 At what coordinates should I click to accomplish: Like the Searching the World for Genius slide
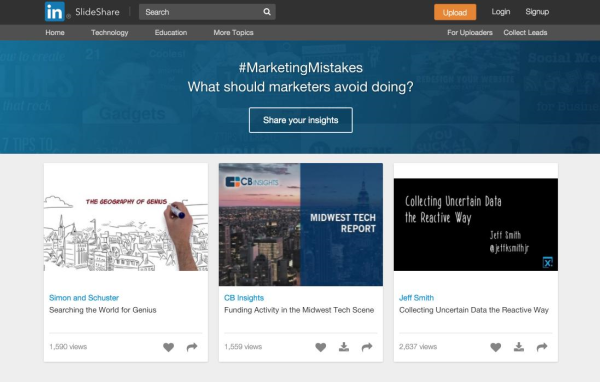(168, 347)
